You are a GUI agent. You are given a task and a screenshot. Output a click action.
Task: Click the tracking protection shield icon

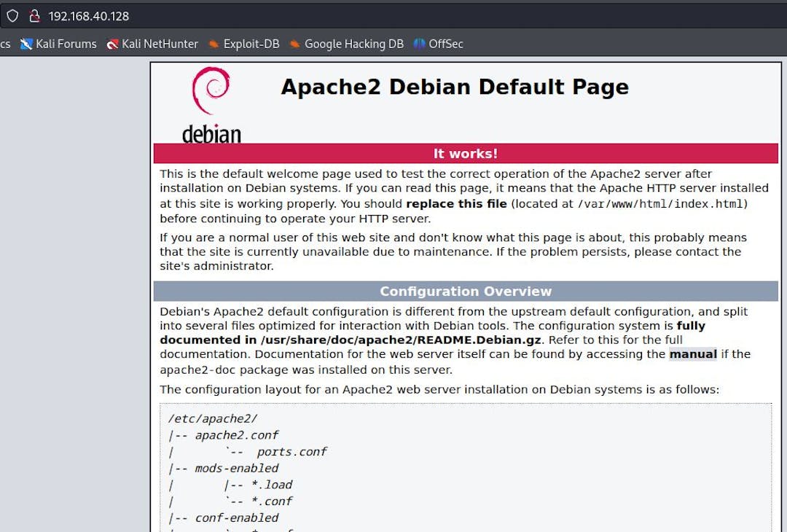(x=12, y=15)
